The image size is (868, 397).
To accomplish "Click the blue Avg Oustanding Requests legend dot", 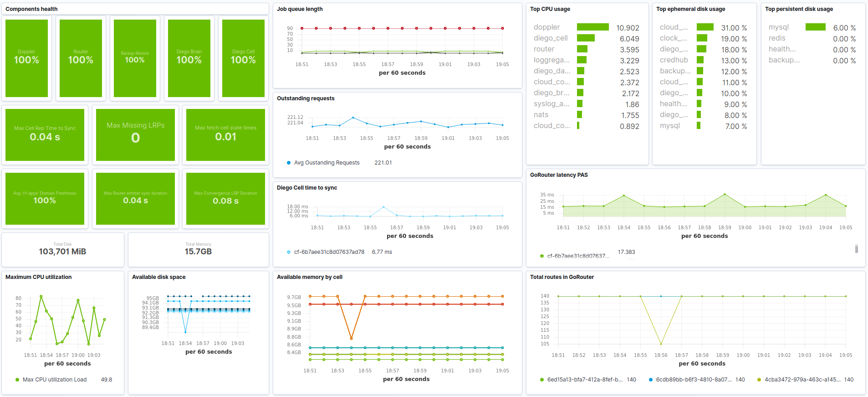I will [289, 163].
